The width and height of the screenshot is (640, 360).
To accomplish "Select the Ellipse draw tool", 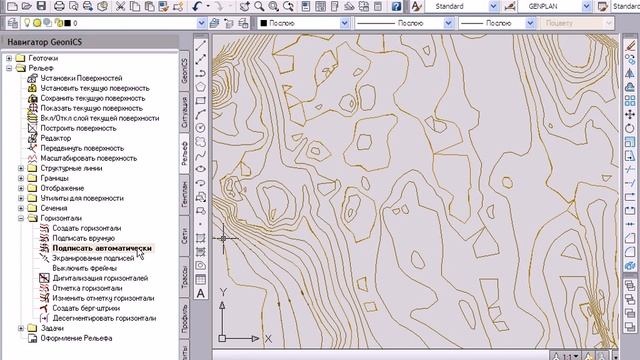I will (x=200, y=169).
